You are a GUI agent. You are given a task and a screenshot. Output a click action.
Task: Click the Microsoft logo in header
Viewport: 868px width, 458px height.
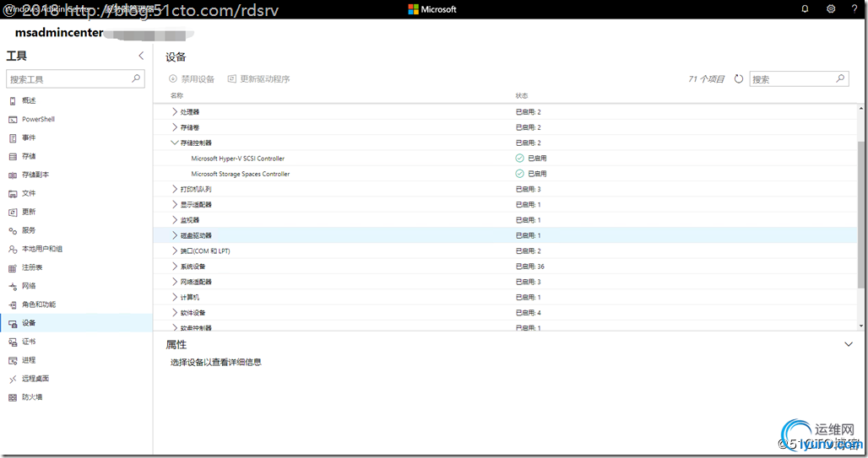432,8
